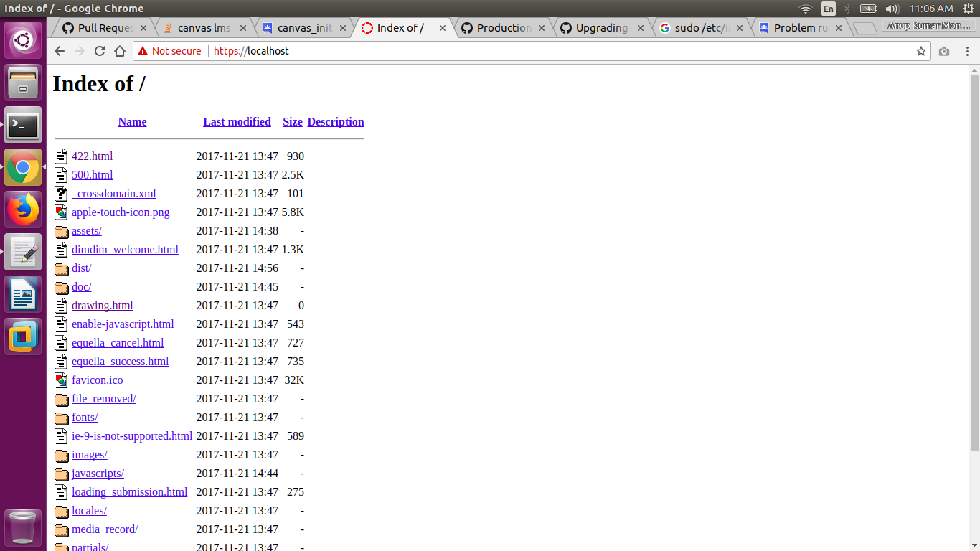Bookmark this page with star icon
980x551 pixels.
point(921,51)
